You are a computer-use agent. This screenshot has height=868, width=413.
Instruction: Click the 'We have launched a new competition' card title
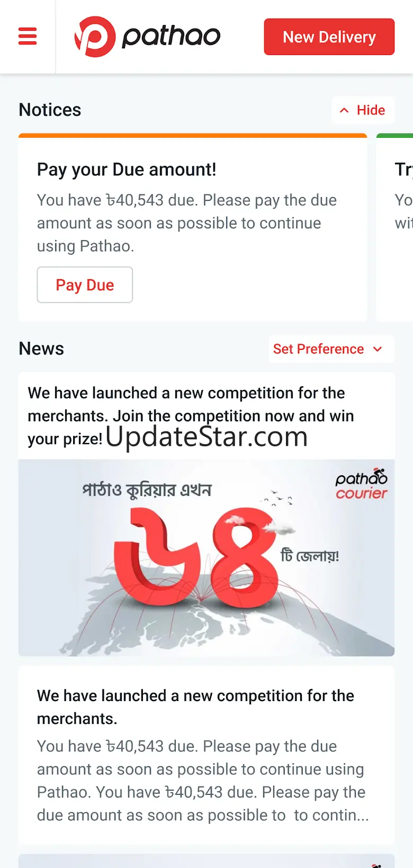point(195,707)
